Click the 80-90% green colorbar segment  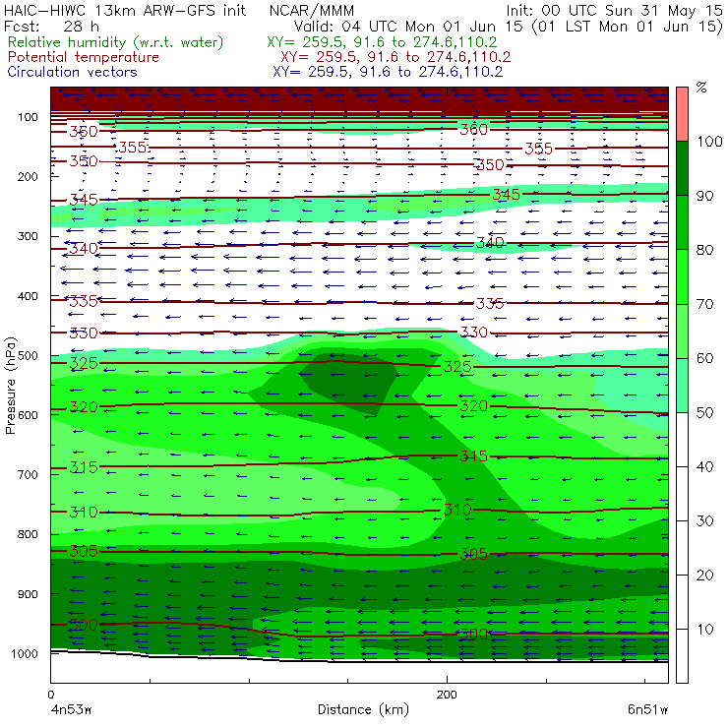(682, 222)
